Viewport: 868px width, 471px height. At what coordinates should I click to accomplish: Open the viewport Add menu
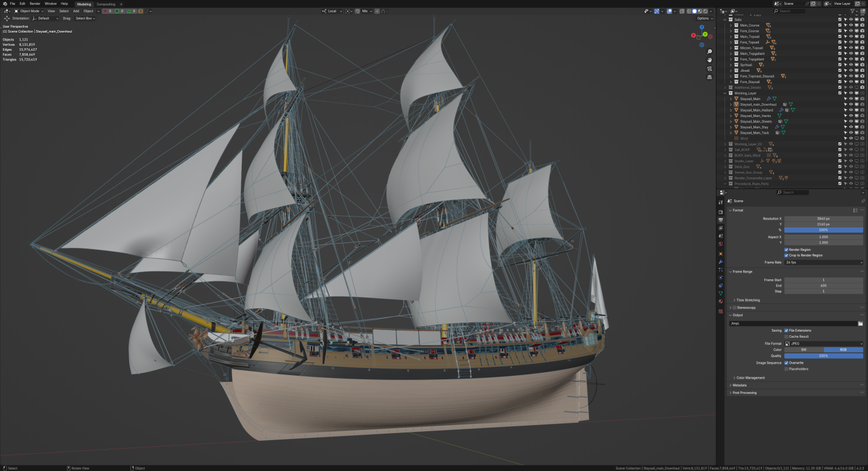click(76, 11)
